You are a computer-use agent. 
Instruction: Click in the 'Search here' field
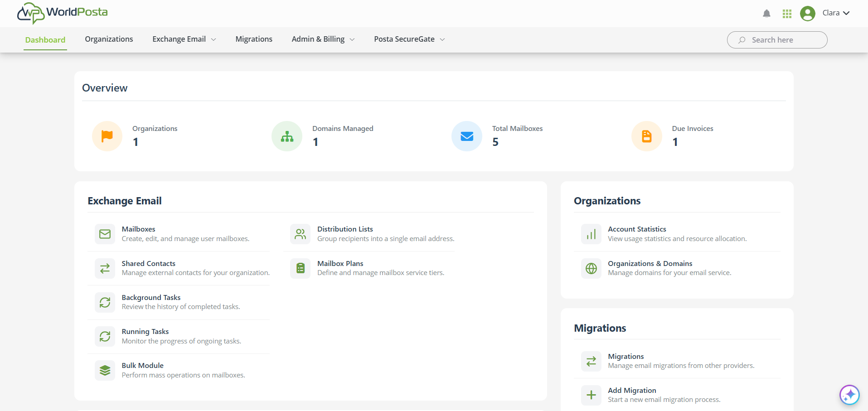click(x=777, y=40)
